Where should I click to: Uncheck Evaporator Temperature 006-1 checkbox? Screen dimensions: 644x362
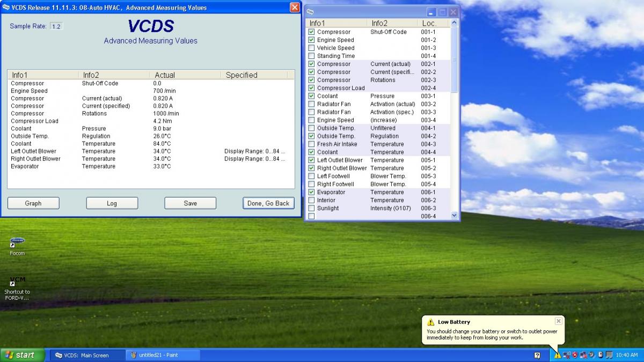tap(311, 193)
